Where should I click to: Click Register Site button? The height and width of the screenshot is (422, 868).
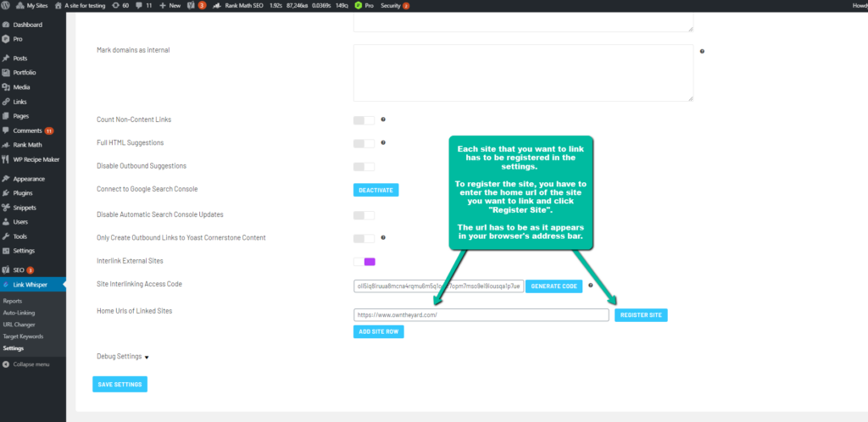tap(641, 314)
